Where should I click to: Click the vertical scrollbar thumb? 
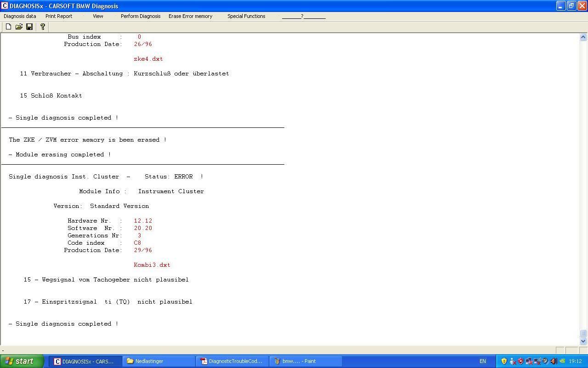point(583,333)
